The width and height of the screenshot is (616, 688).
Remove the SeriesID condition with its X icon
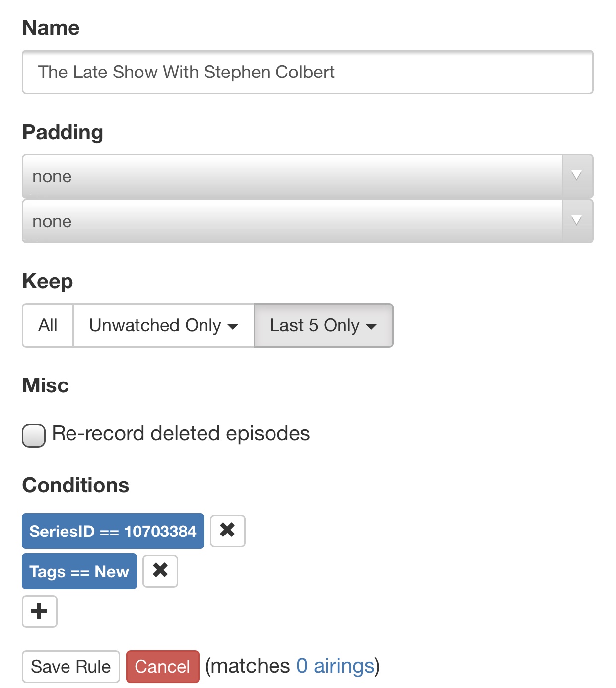pyautogui.click(x=227, y=531)
